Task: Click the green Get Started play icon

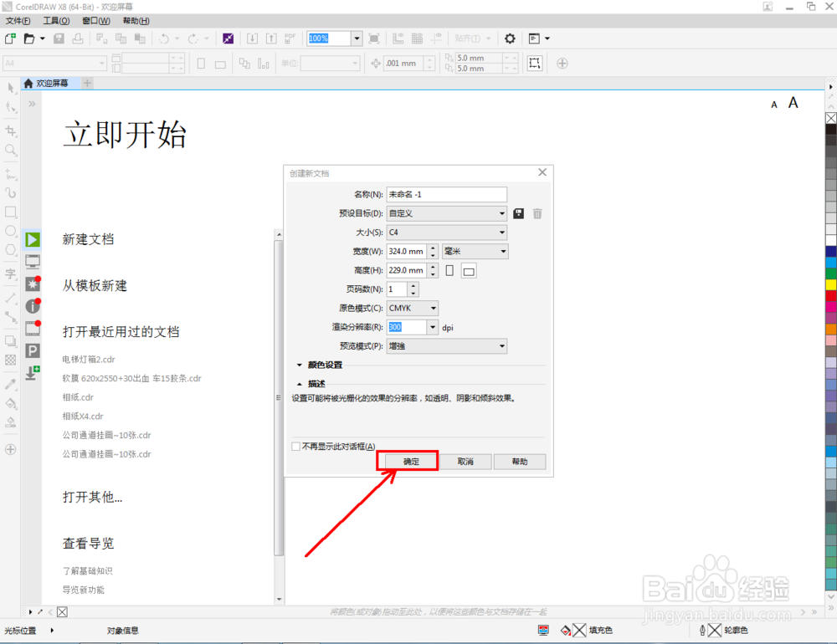Action: [33, 239]
